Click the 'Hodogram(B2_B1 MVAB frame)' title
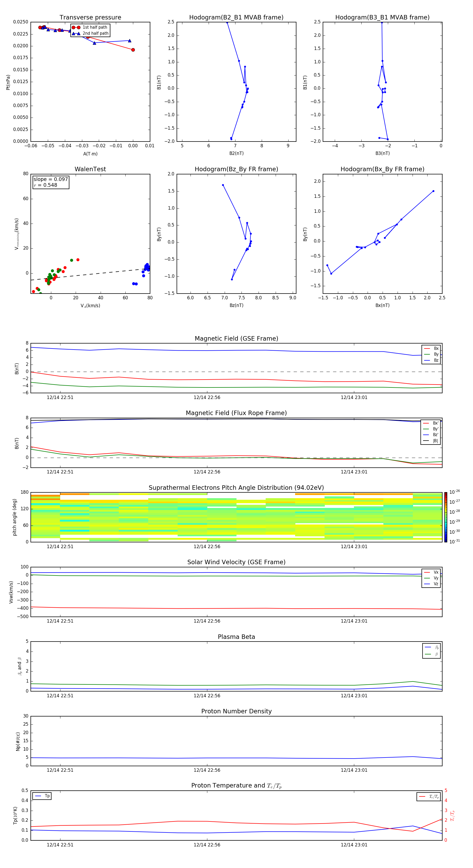 point(236,18)
